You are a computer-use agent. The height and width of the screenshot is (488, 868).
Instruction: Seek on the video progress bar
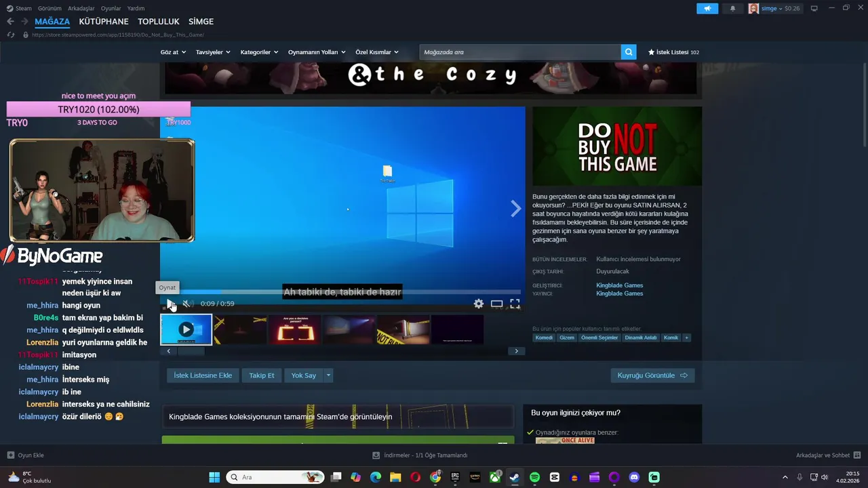(342, 293)
